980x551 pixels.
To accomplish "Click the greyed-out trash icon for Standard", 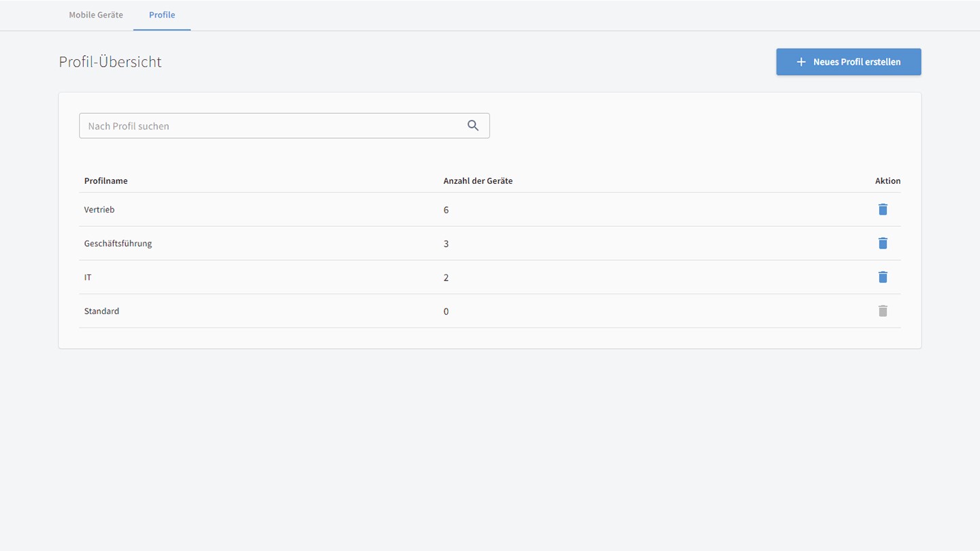I will 883,311.
